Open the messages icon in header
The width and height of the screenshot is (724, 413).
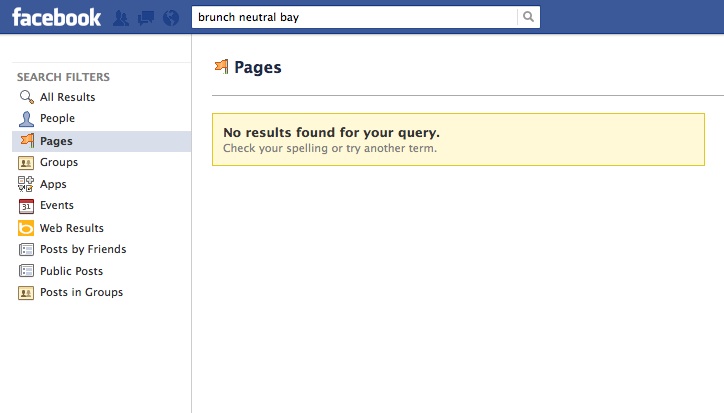click(x=146, y=18)
